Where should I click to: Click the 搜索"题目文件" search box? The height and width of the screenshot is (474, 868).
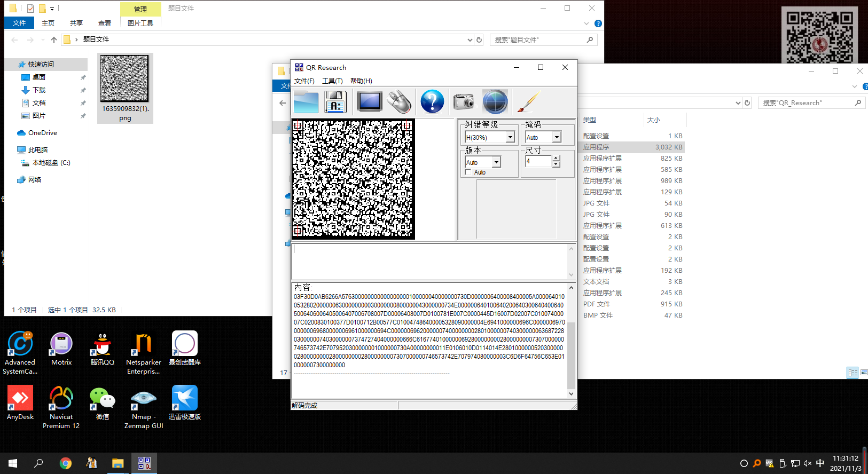tap(543, 39)
